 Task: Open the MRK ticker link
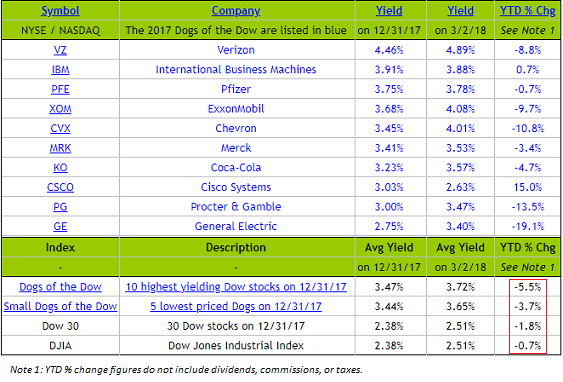60,148
